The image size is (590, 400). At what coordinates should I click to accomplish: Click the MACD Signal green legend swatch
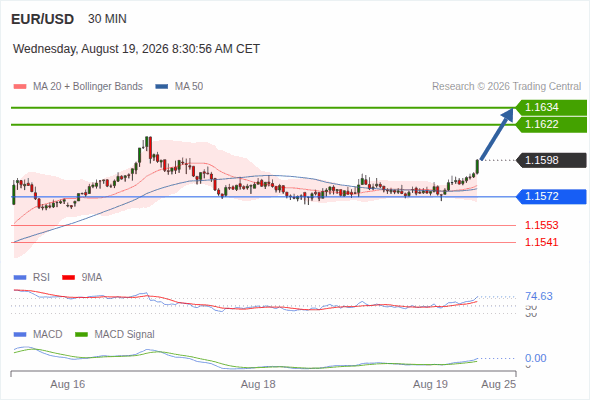point(81,335)
